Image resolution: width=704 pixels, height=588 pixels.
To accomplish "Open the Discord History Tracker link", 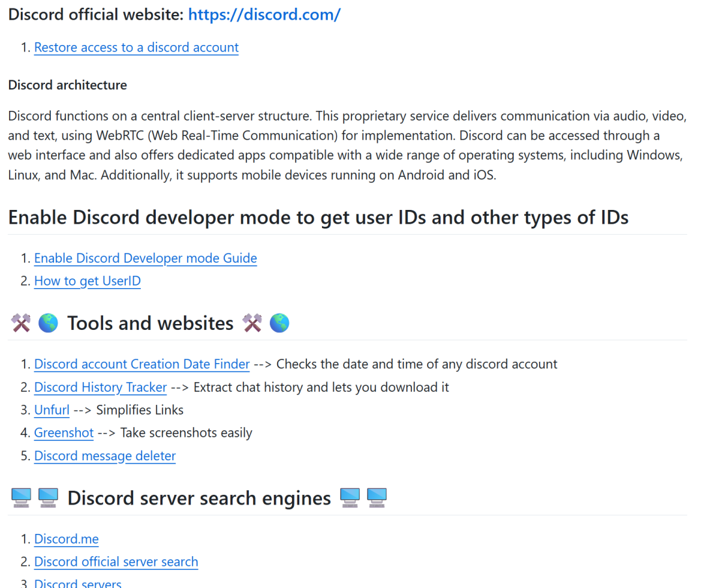I will coord(100,387).
